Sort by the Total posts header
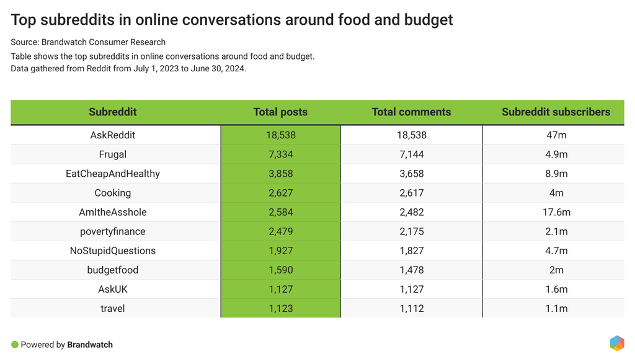This screenshot has width=635, height=364. [x=280, y=112]
